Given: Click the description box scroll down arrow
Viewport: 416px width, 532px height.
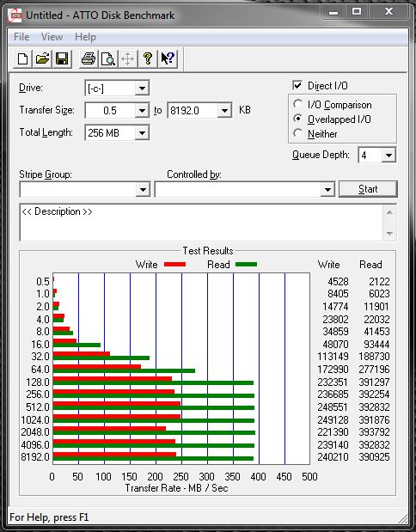Looking at the screenshot, I should (389, 234).
